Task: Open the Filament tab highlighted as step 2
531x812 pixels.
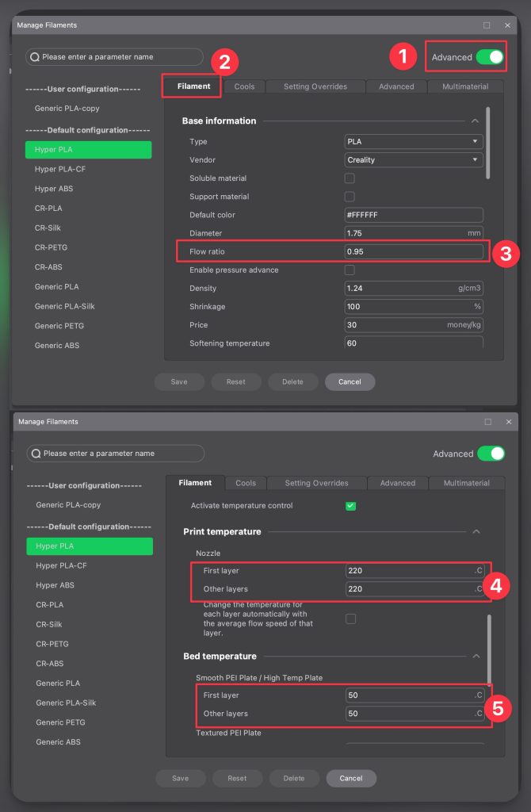Action: click(x=193, y=86)
